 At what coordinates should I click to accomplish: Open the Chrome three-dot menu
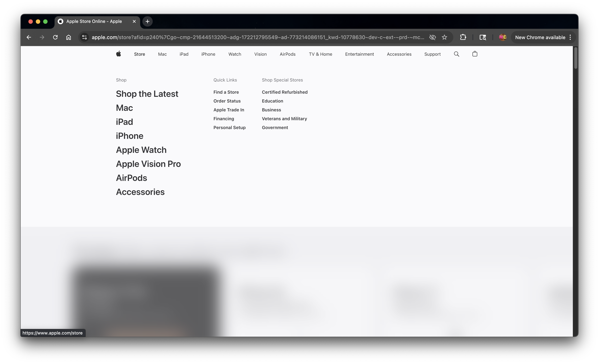coord(570,37)
